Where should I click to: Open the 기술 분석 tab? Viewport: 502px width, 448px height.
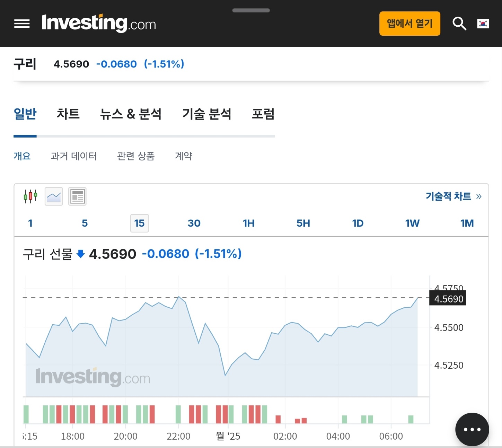pos(207,114)
